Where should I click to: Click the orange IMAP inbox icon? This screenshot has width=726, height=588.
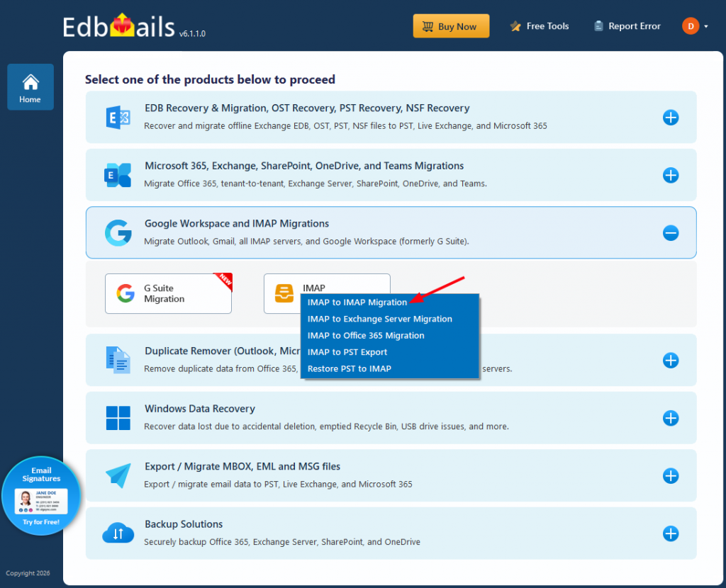coord(284,293)
